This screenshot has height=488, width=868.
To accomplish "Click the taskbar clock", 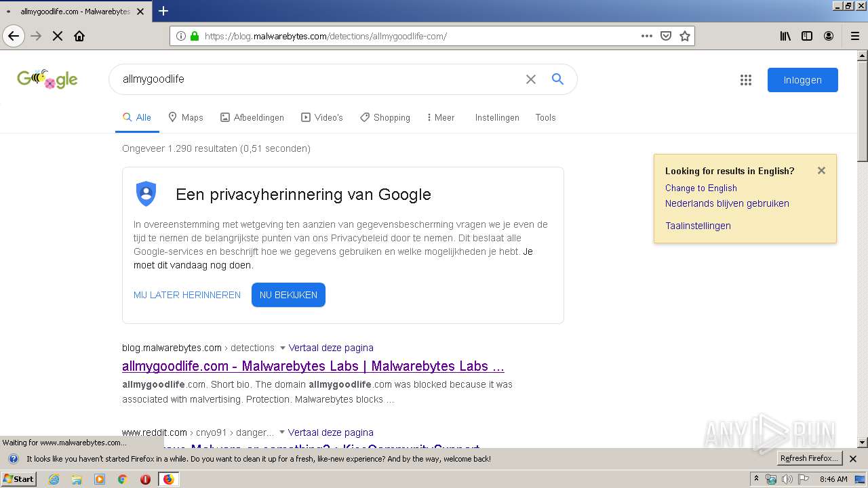I will pos(833,479).
